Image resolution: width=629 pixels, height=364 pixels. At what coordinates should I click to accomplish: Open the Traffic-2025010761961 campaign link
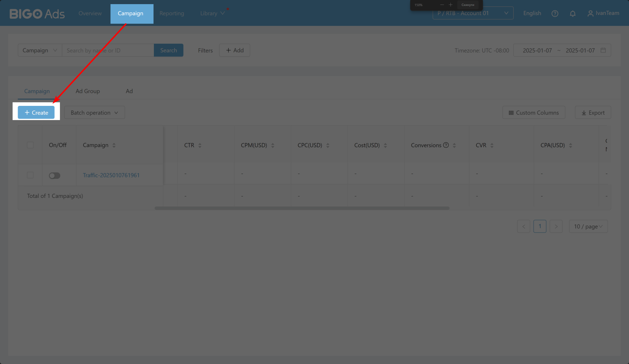tap(111, 175)
